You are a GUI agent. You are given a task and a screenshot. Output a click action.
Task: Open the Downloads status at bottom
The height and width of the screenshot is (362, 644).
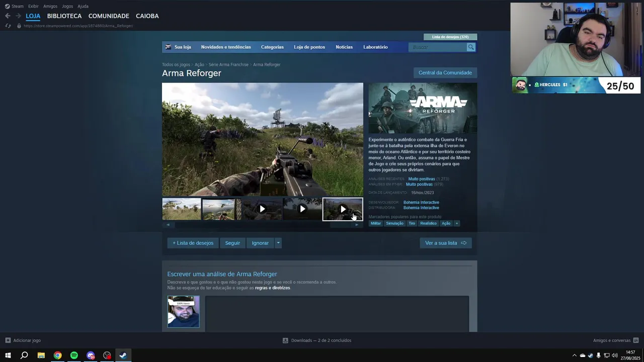click(317, 340)
